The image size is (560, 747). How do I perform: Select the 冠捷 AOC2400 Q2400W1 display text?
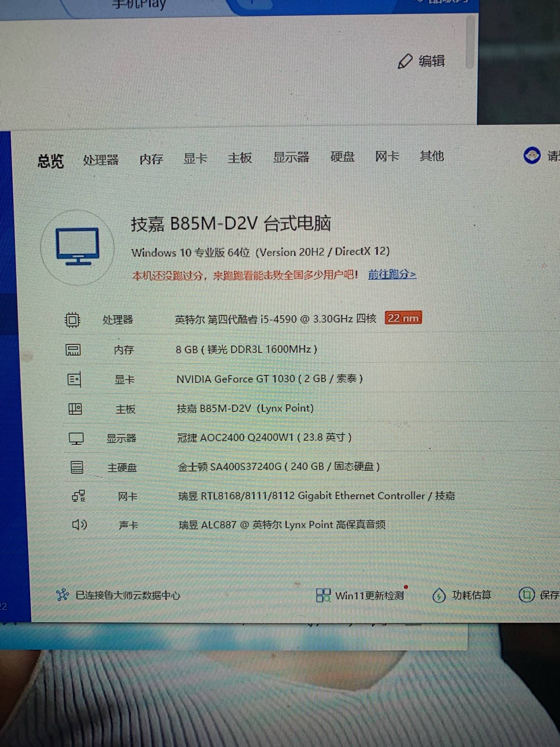pos(264,438)
